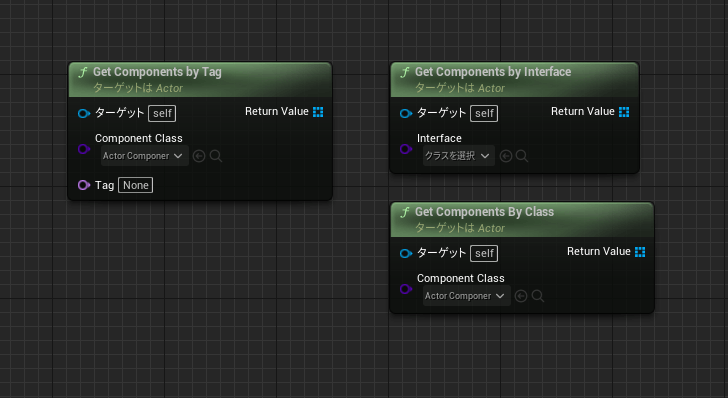Viewport: 728px width, 398px height.
Task: Click function icon on Get Components by Tag header
Action: point(83,72)
